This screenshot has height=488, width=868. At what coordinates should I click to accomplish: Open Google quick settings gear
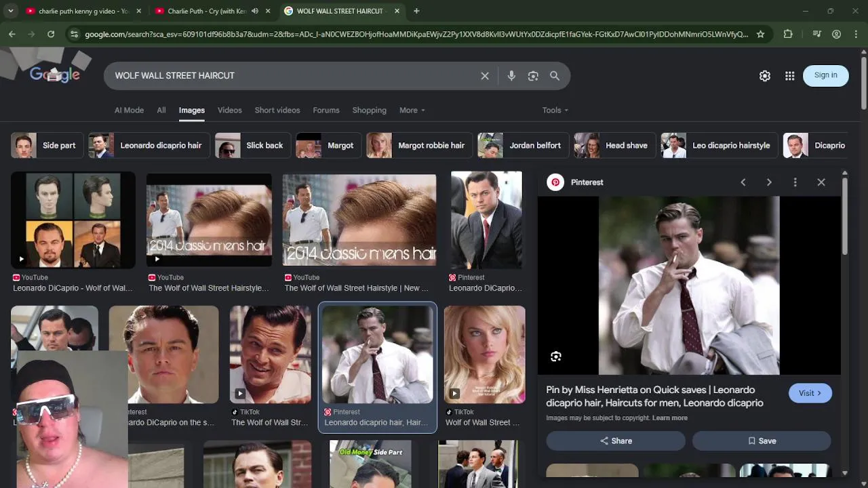(765, 76)
